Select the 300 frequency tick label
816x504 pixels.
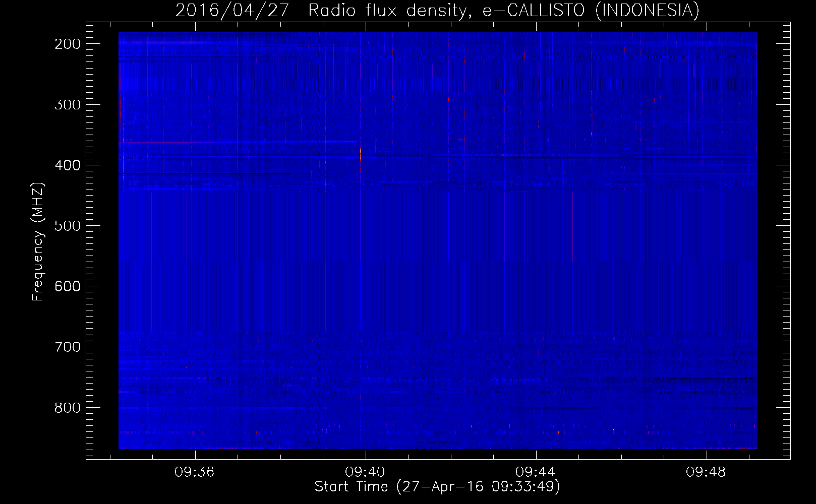68,105
